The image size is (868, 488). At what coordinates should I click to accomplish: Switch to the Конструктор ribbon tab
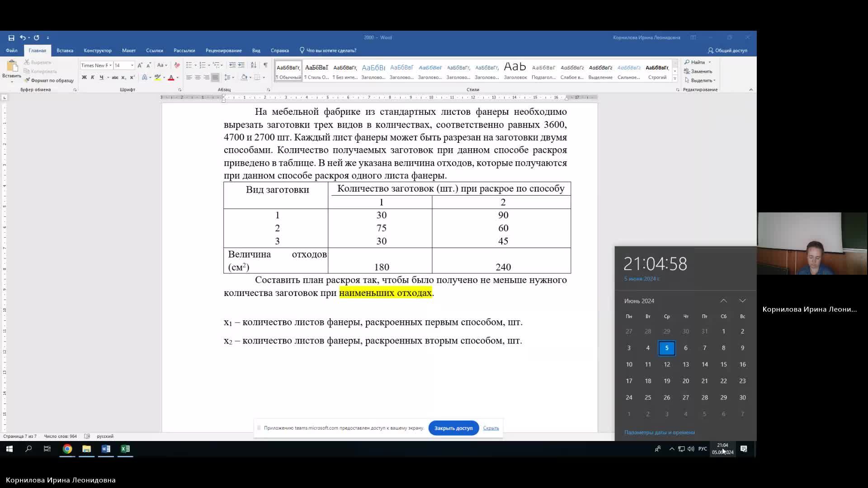coord(98,51)
